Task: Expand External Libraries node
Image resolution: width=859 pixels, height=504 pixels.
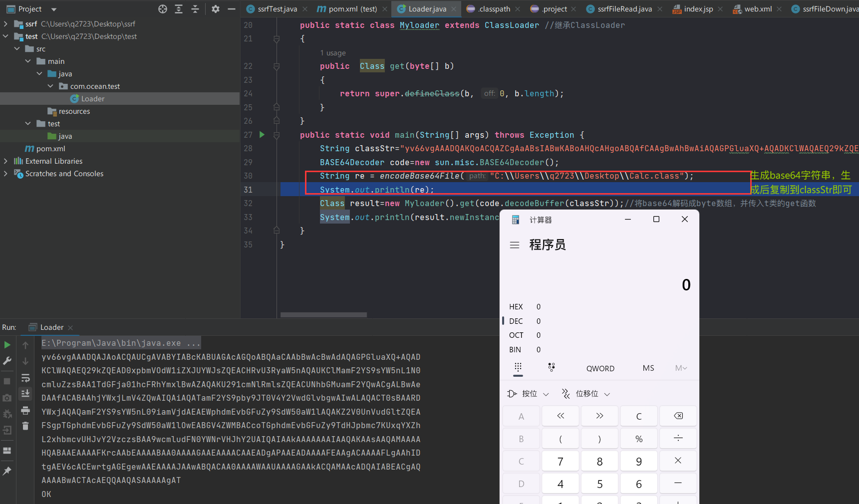Action: [x=5, y=161]
